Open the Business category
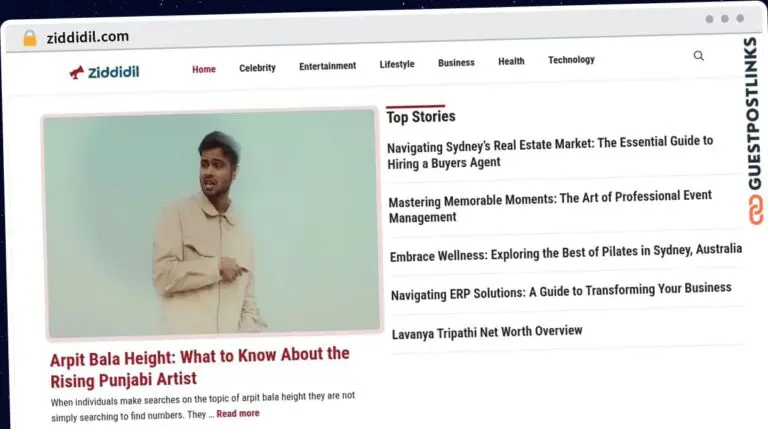Image resolution: width=768 pixels, height=429 pixels. point(456,63)
